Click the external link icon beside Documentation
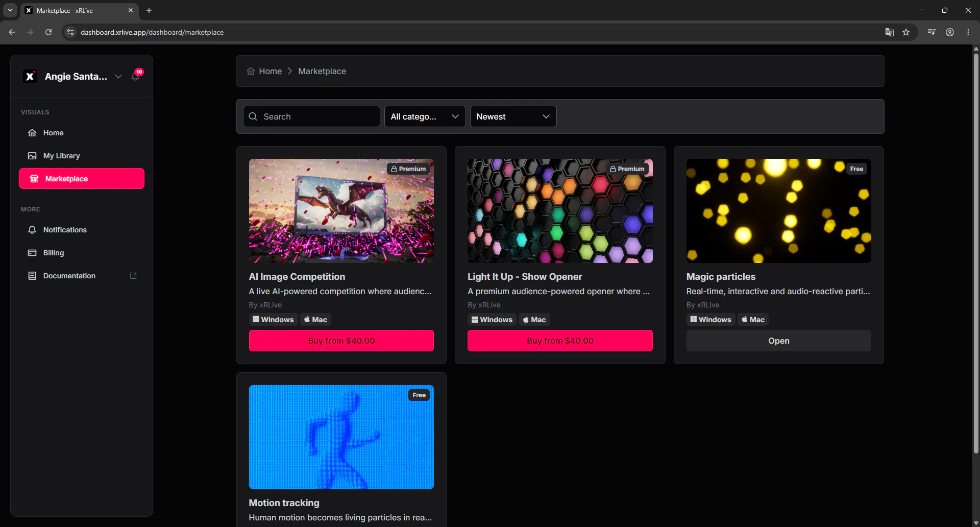The image size is (980, 527). click(x=133, y=276)
